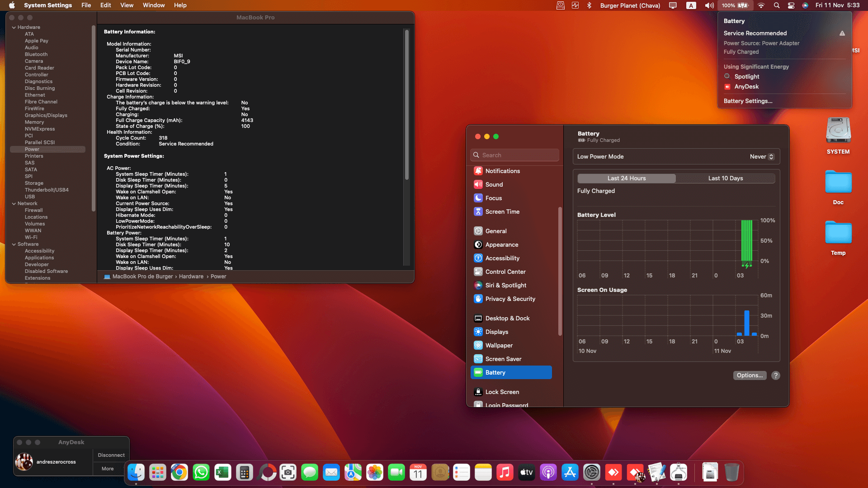
Task: Open Apple Music from the Dock
Action: tap(505, 473)
